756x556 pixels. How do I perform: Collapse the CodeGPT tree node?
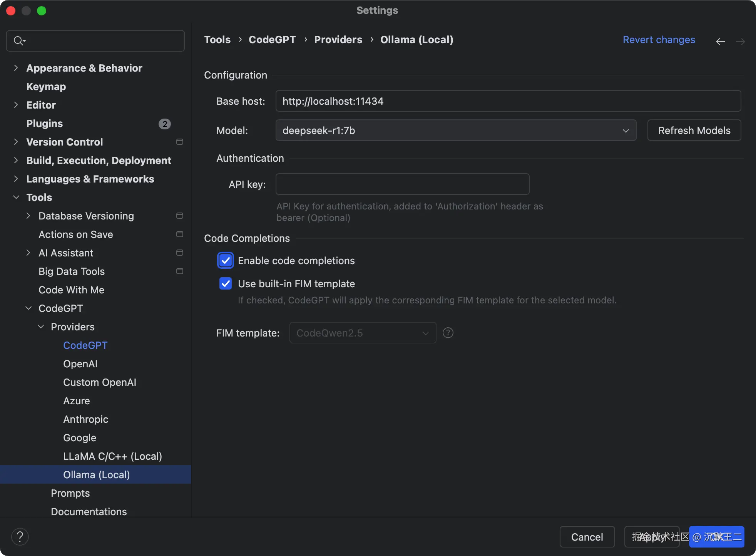(x=28, y=308)
